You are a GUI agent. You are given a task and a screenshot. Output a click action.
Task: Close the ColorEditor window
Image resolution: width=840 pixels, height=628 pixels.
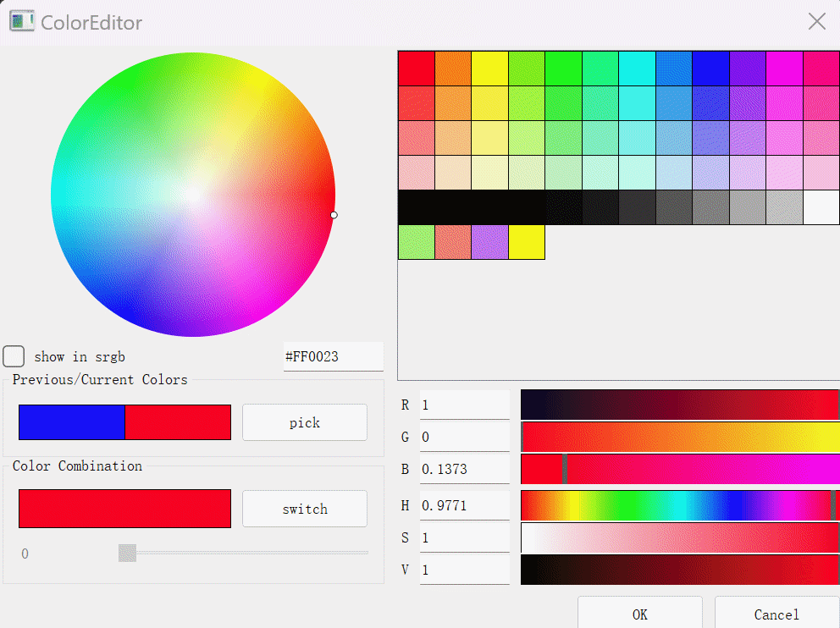(816, 21)
